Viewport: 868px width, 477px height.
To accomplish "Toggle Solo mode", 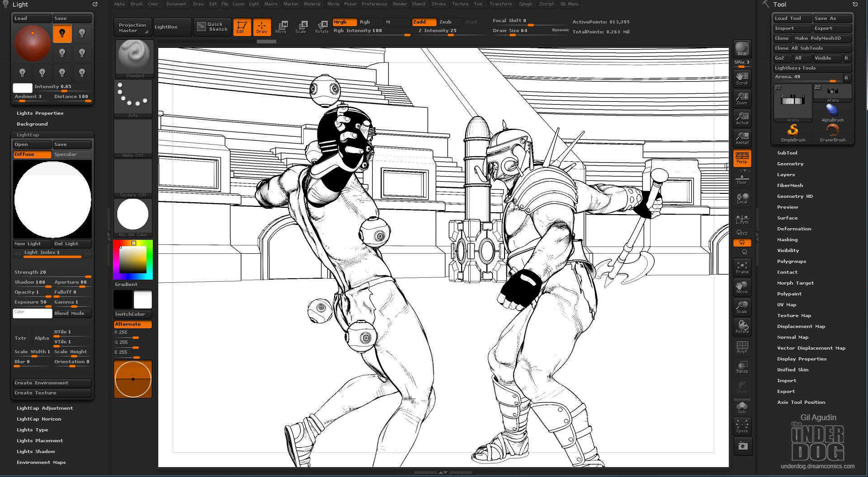I will pos(742,407).
